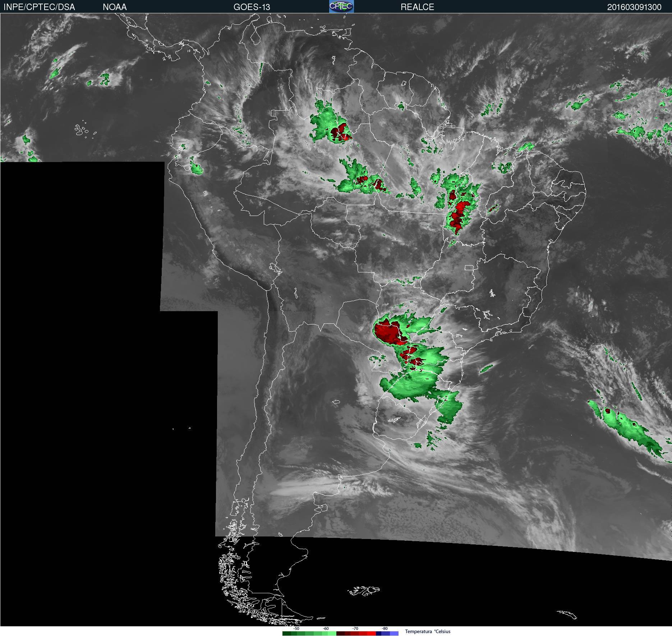Click the NOAA label in the header
Image resolution: width=672 pixels, height=636 pixels.
pos(115,7)
